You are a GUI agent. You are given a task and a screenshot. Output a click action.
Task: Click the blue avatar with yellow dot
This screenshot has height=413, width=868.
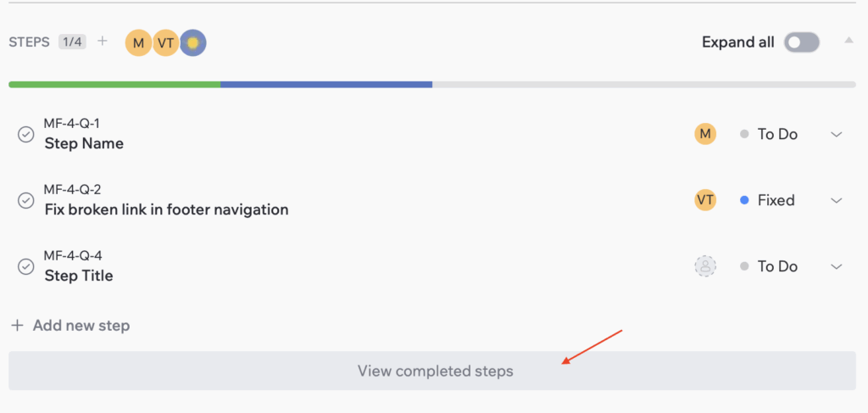click(x=193, y=42)
